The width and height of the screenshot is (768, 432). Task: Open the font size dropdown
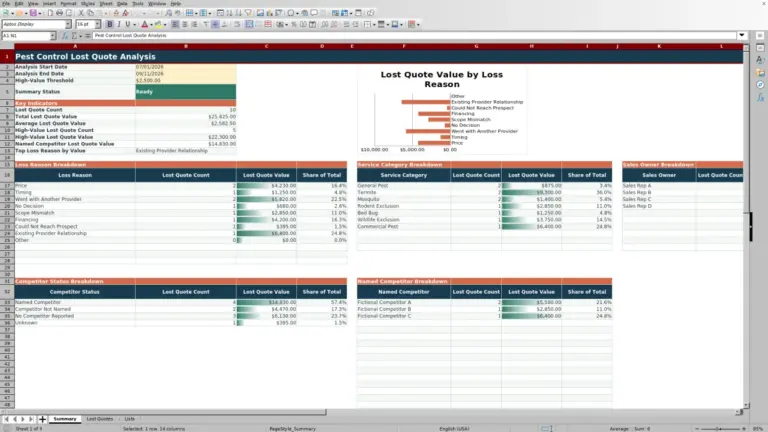point(97,24)
